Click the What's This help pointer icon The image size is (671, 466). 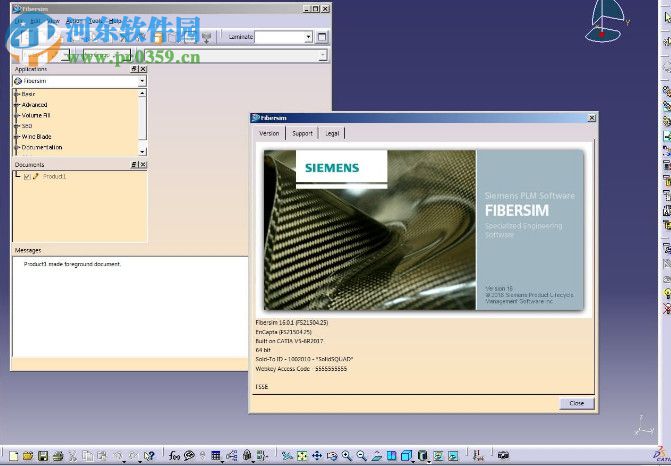(149, 456)
